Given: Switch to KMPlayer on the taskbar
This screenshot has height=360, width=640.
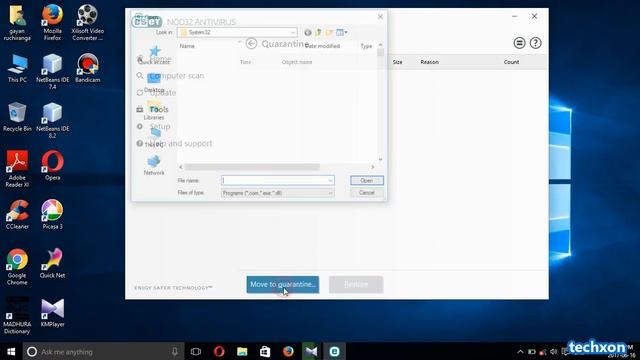Looking at the screenshot, I should point(311,351).
